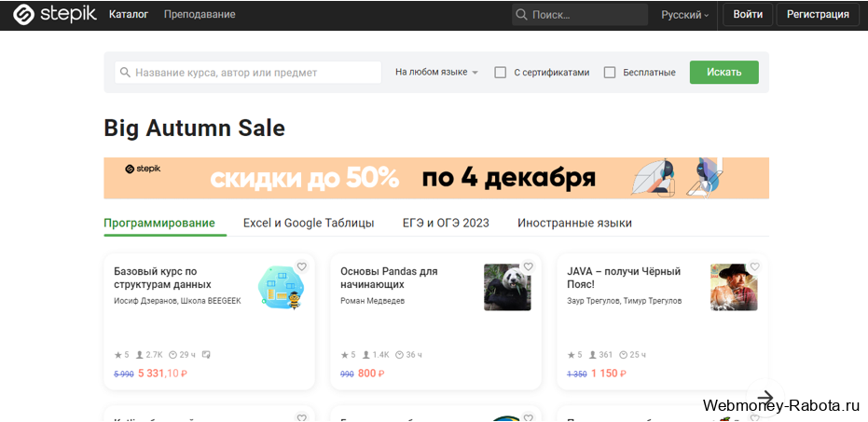Open course Базовый курс по структурам данных
868x422 pixels.
tap(163, 279)
